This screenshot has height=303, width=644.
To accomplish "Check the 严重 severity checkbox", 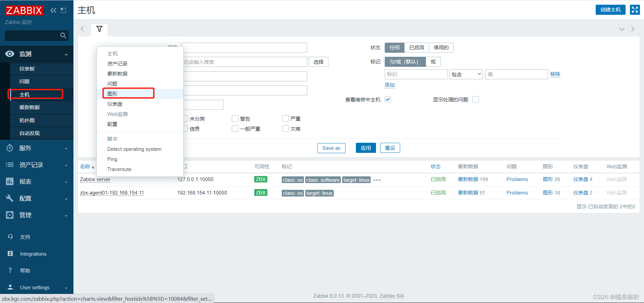I will [285, 118].
